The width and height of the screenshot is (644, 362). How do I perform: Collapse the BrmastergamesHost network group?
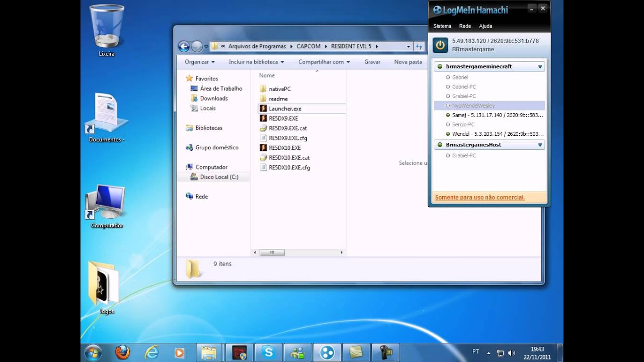click(540, 145)
